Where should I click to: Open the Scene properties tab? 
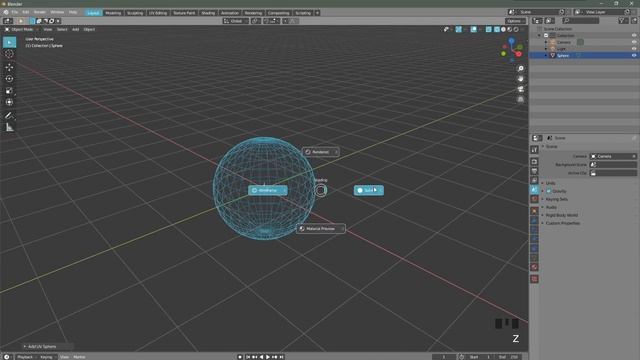(x=534, y=190)
